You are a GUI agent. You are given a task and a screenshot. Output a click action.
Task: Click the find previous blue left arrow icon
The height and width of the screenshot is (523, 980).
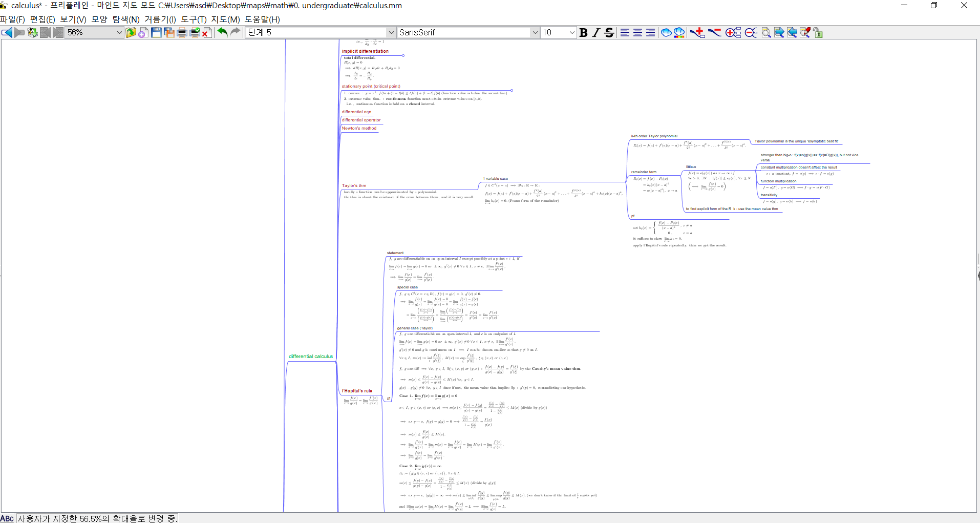[x=792, y=33]
